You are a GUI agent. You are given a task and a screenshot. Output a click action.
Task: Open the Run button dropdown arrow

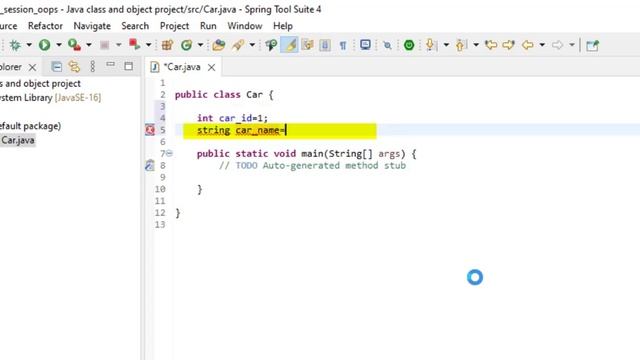pos(59,45)
